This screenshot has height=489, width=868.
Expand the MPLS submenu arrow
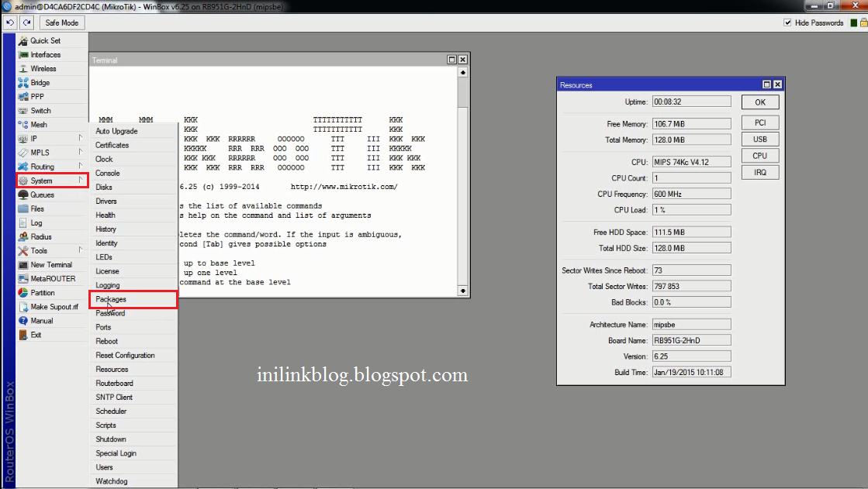(80, 152)
